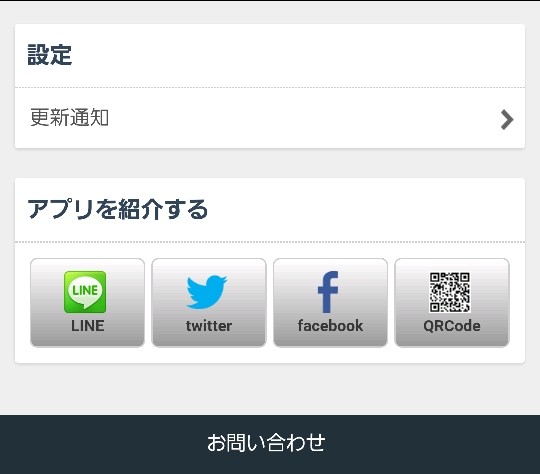
Task: Select the アプリを紹介する section header
Action: (x=118, y=209)
